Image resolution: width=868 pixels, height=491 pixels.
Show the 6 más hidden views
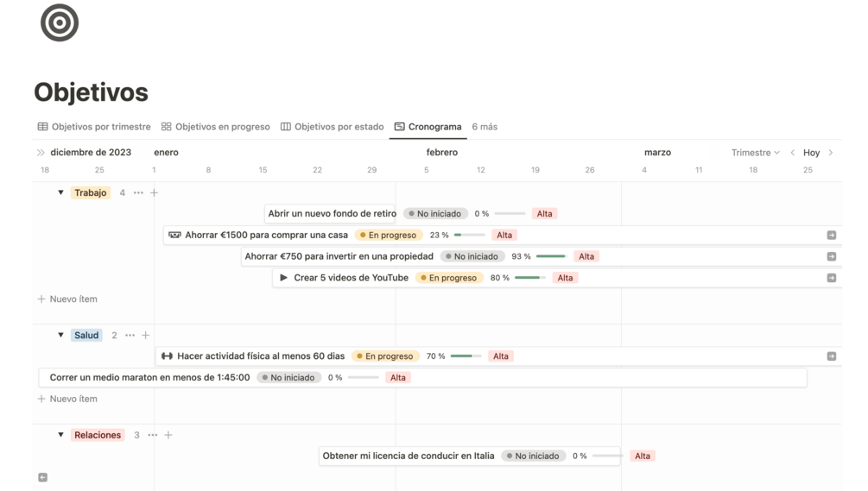[x=485, y=127]
